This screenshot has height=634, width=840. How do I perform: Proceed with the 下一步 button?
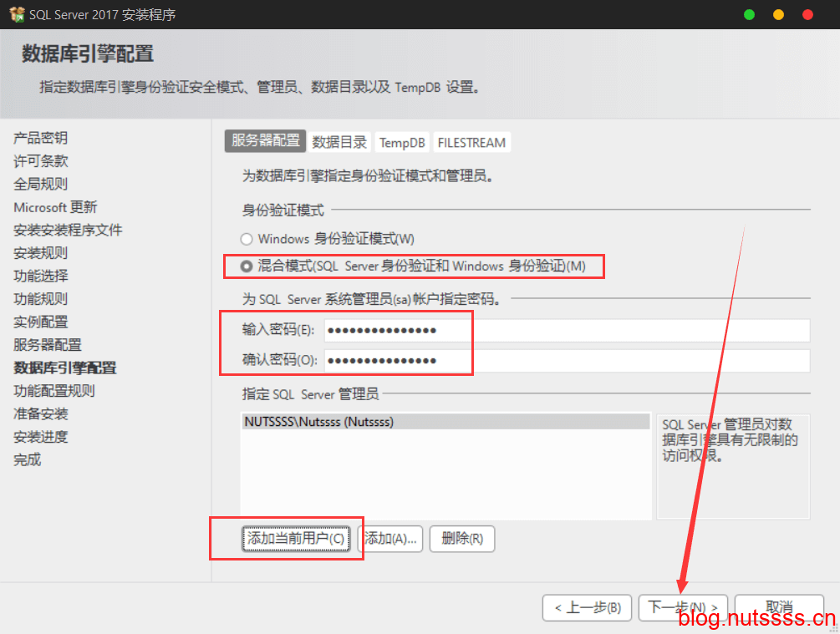[683, 607]
